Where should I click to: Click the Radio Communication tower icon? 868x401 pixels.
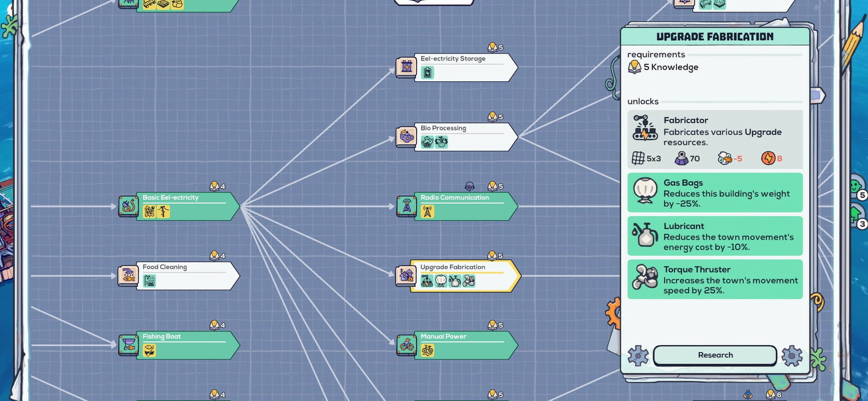pos(406,206)
